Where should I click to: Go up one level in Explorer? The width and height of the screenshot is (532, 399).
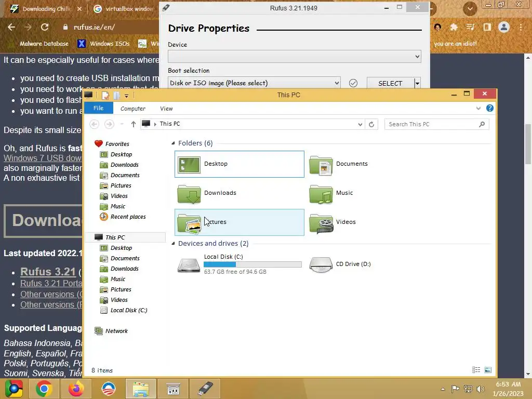[x=134, y=124]
